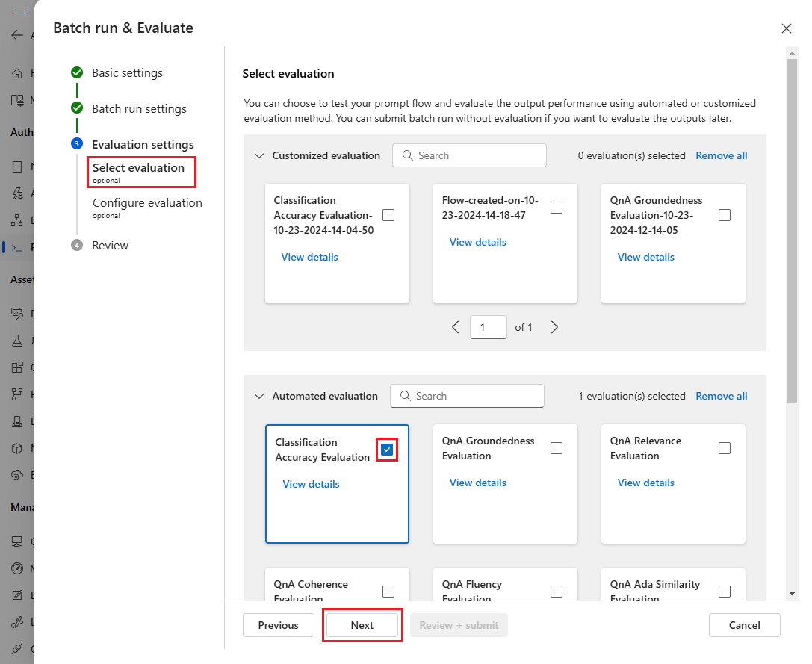
Task: Click the Automated evaluation search field
Action: coord(467,396)
